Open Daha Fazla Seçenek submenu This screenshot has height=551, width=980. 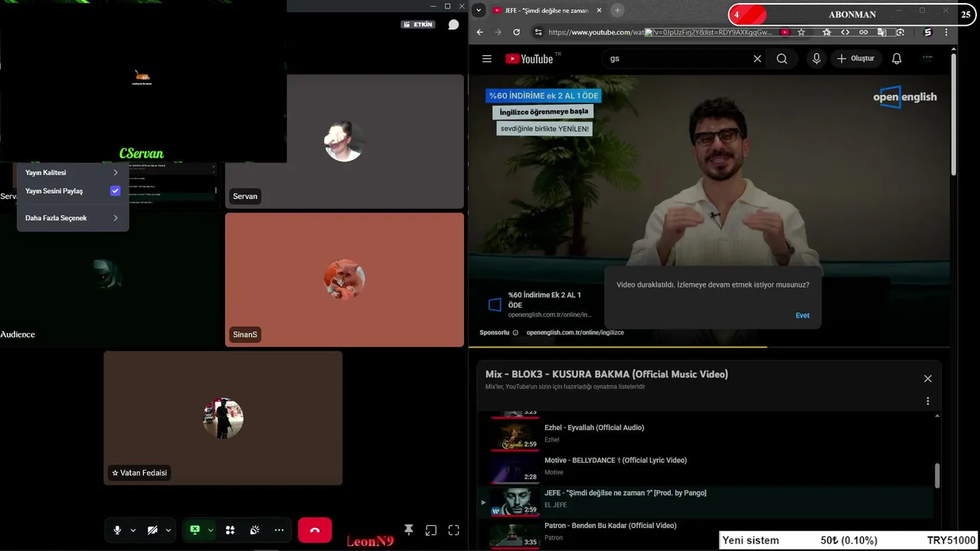tap(73, 218)
